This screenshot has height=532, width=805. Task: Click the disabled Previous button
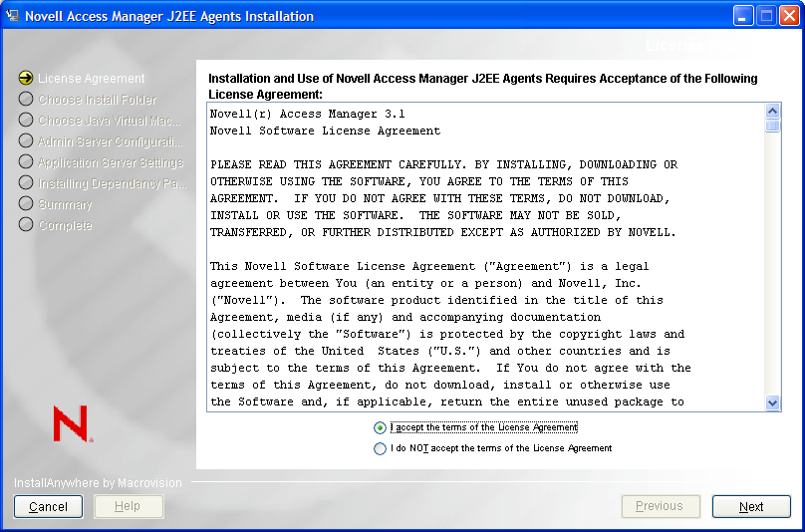point(661,507)
